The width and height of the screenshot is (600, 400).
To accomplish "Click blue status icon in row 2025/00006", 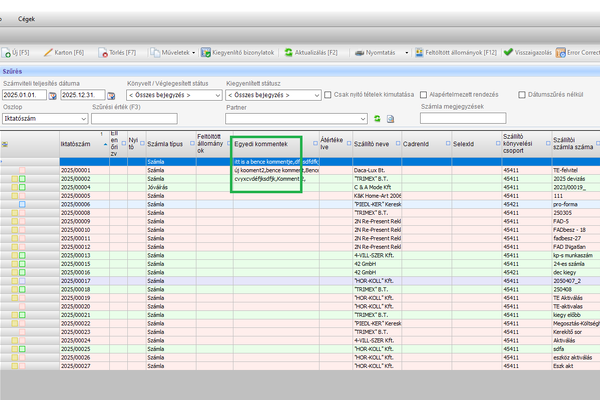I will pyautogui.click(x=22, y=204).
